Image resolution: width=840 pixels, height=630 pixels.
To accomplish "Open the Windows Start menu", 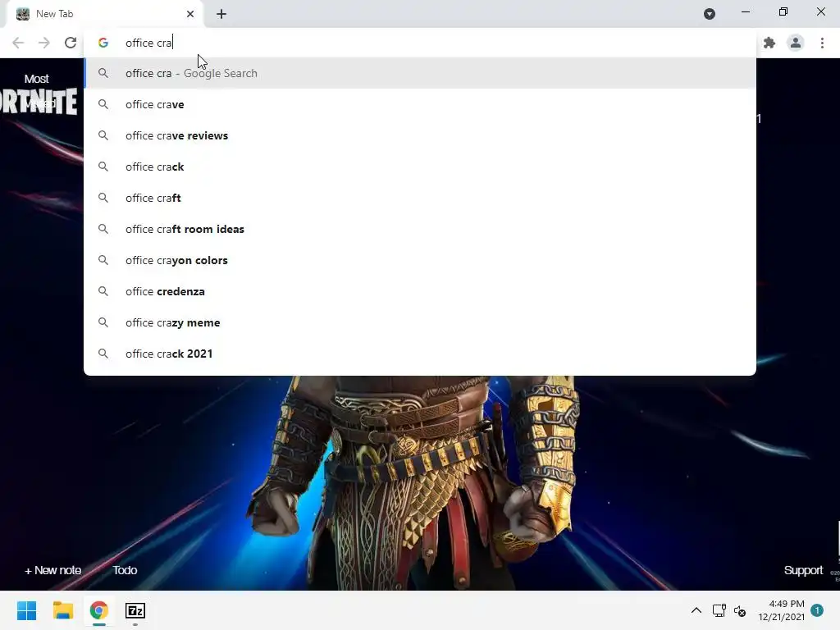I will pyautogui.click(x=27, y=610).
